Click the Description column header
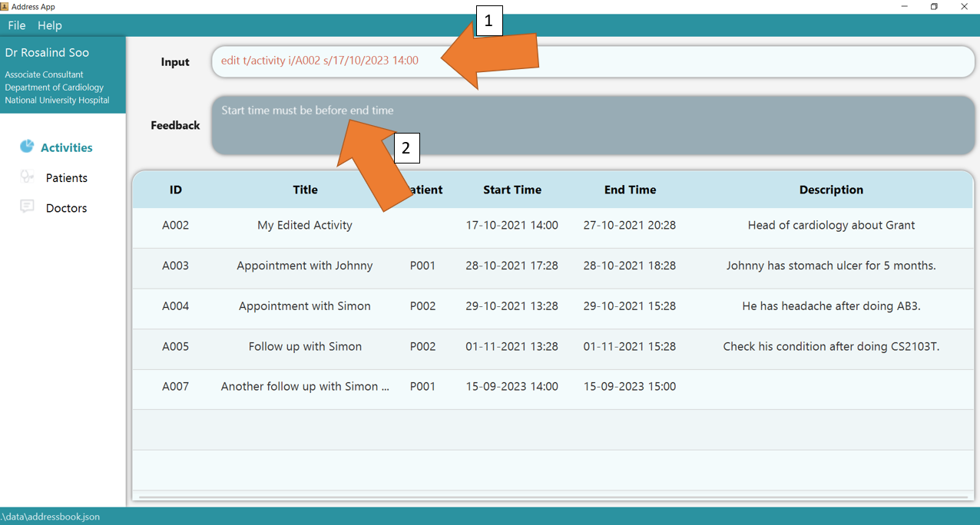The image size is (980, 525). [831, 190]
